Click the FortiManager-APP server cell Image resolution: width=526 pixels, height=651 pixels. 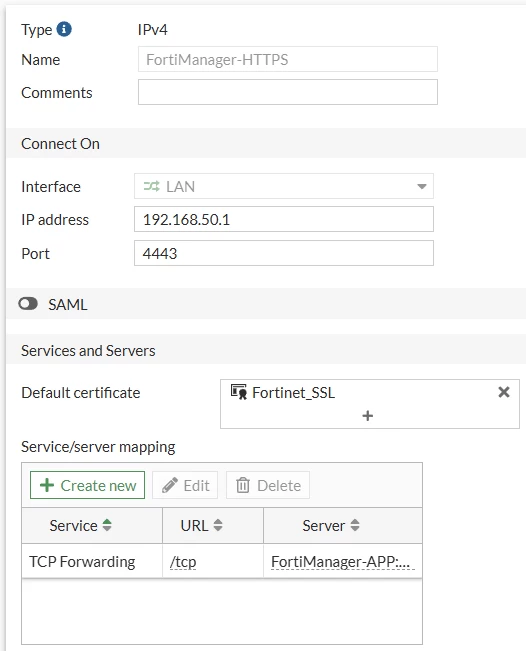[x=343, y=562]
